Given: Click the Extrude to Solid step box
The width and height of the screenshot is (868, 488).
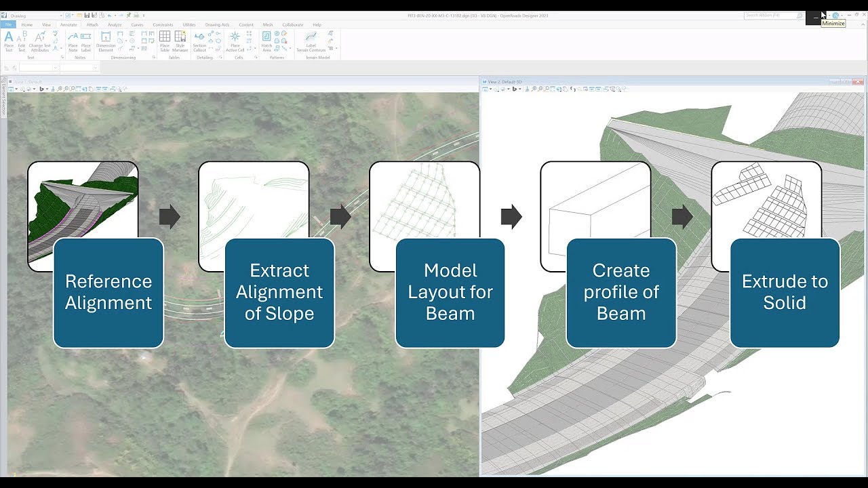Looking at the screenshot, I should (785, 292).
